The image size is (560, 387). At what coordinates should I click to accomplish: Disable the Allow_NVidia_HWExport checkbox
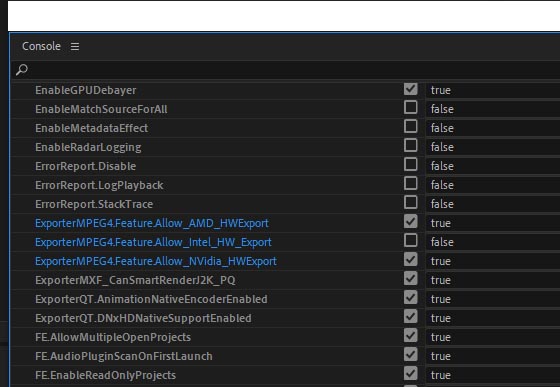[x=410, y=260]
